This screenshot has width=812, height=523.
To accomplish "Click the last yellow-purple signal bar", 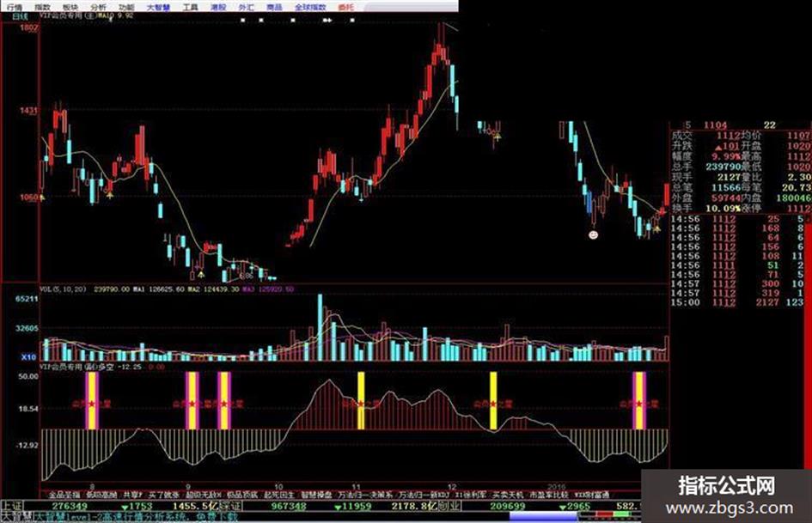I will click(x=639, y=401).
